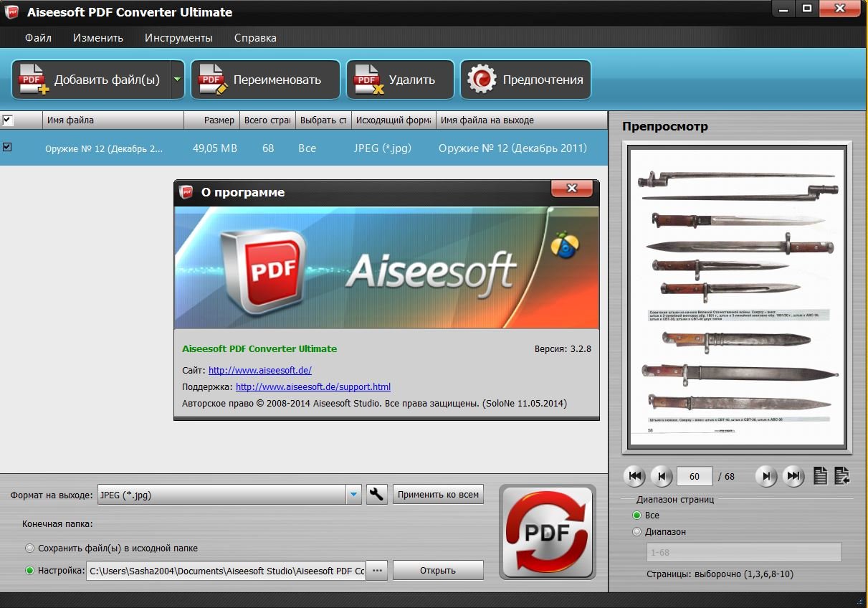Click output name Оружие № 12 (Декабрь 2011)
This screenshot has width=868, height=608.
point(512,148)
